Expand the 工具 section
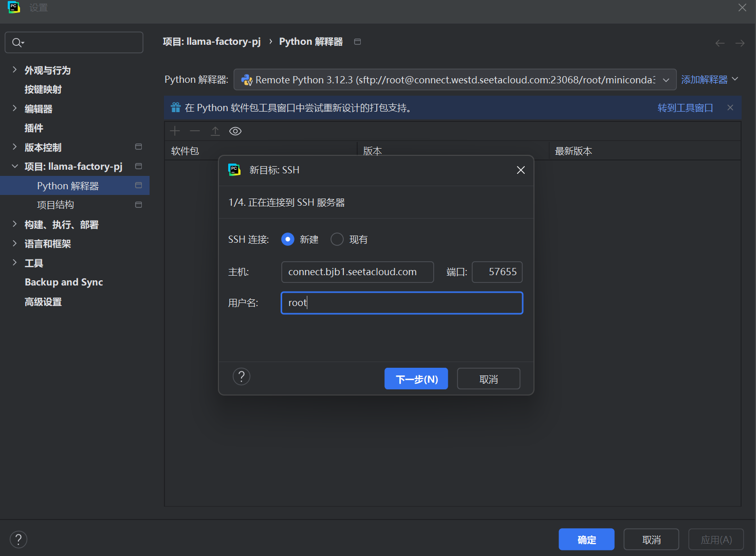 [14, 263]
